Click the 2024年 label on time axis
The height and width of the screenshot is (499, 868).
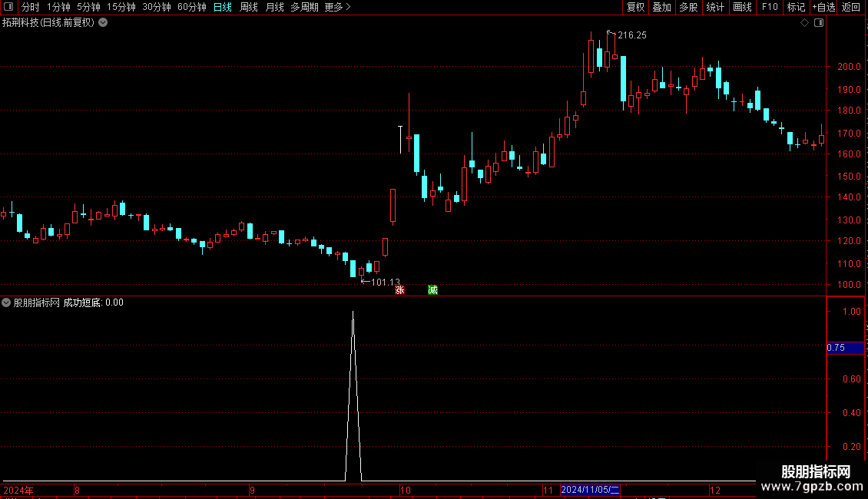[x=18, y=491]
